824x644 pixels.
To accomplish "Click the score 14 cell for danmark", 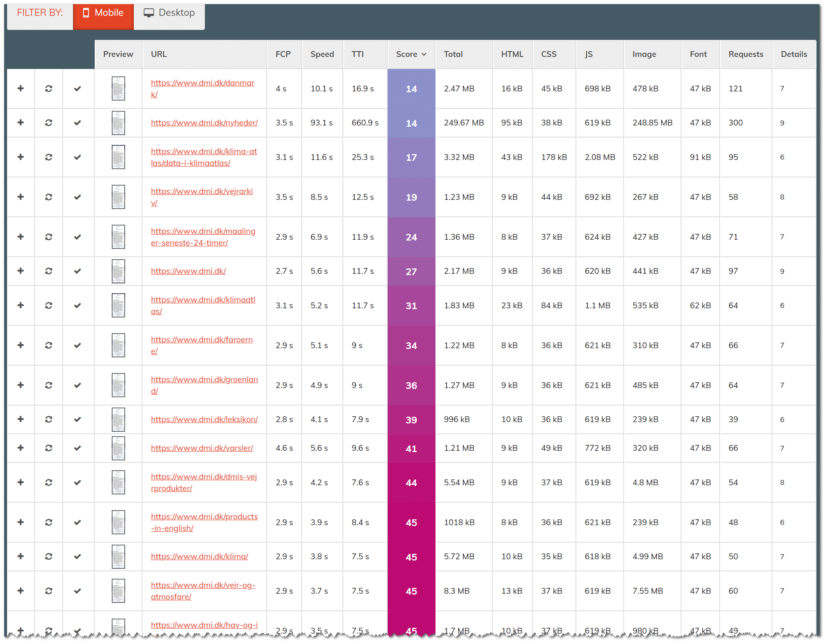I will point(411,89).
